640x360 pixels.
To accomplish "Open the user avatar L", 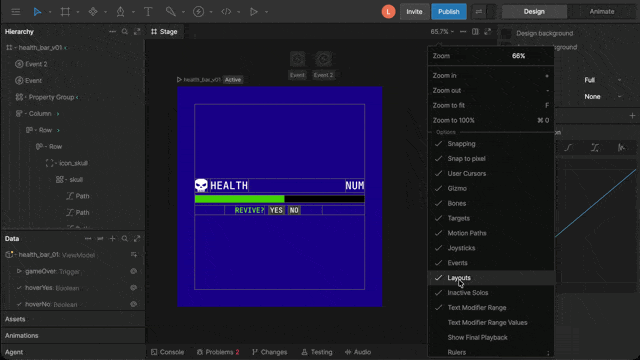I will click(x=388, y=11).
